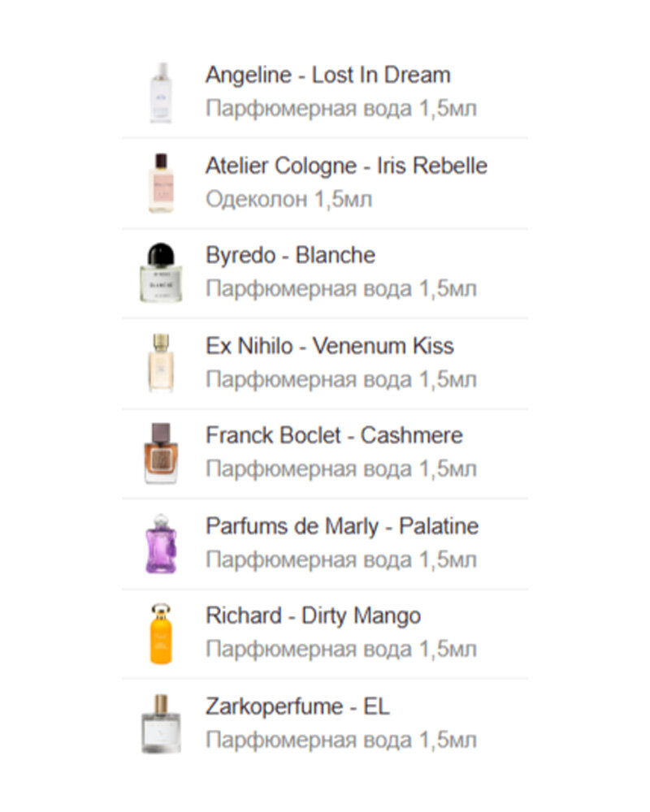Open the Richard - Dirty Mango title
The image size is (650, 812).
coord(313,616)
